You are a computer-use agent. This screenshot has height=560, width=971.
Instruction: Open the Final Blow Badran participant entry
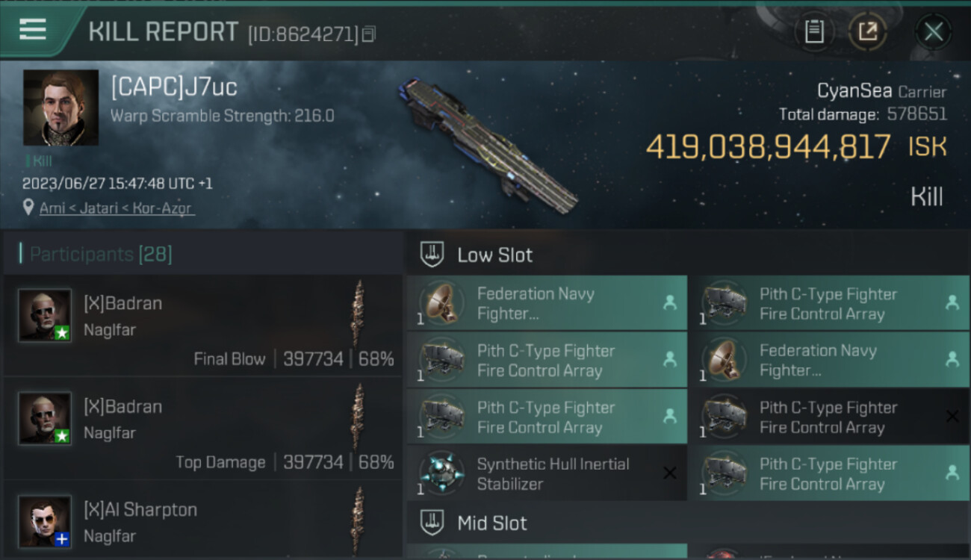[x=202, y=325]
